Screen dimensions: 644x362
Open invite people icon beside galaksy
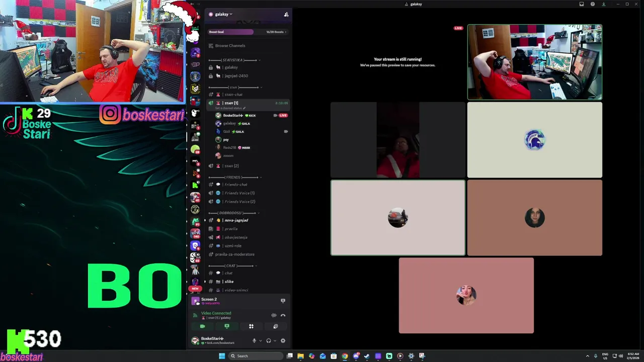286,15
